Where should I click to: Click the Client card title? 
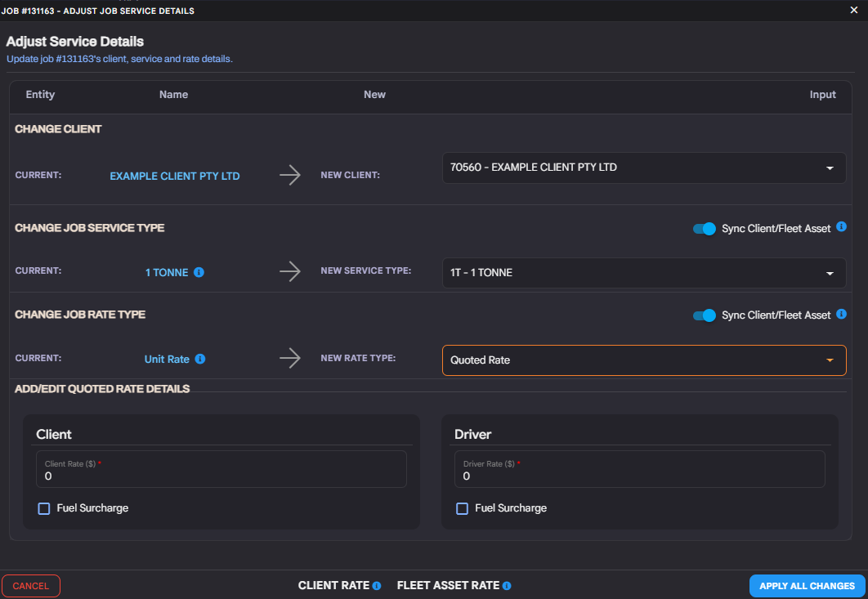pyautogui.click(x=54, y=435)
